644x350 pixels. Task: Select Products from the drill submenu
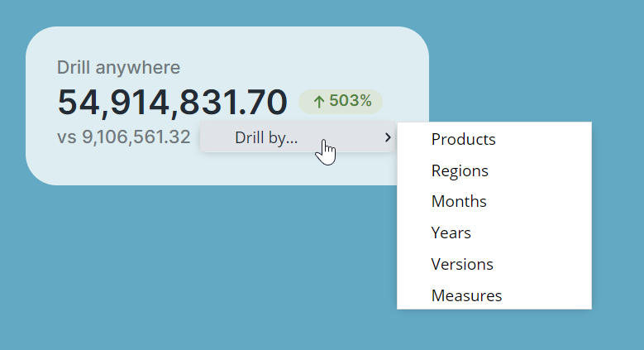(463, 140)
